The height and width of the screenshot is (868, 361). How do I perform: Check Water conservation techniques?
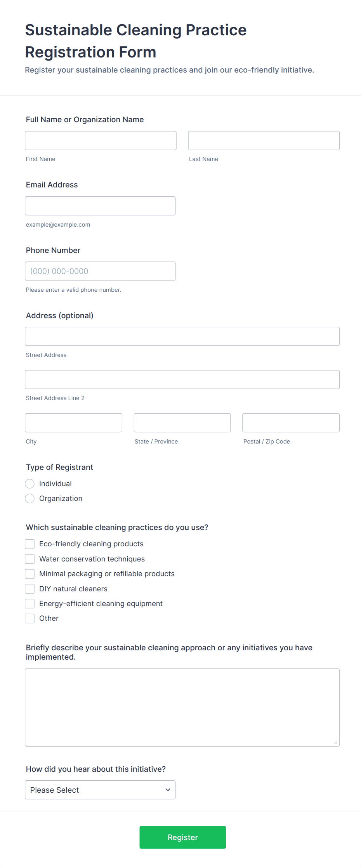[30, 559]
